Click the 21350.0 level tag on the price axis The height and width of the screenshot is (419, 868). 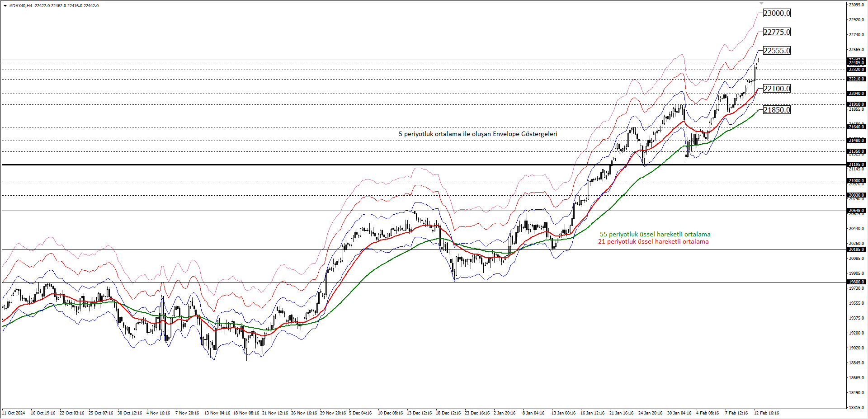[x=856, y=151]
